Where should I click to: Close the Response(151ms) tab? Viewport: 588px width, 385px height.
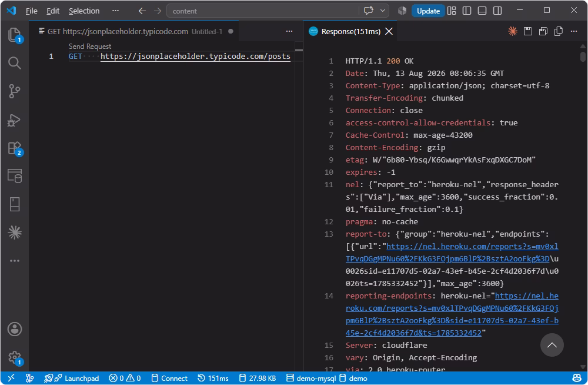389,31
